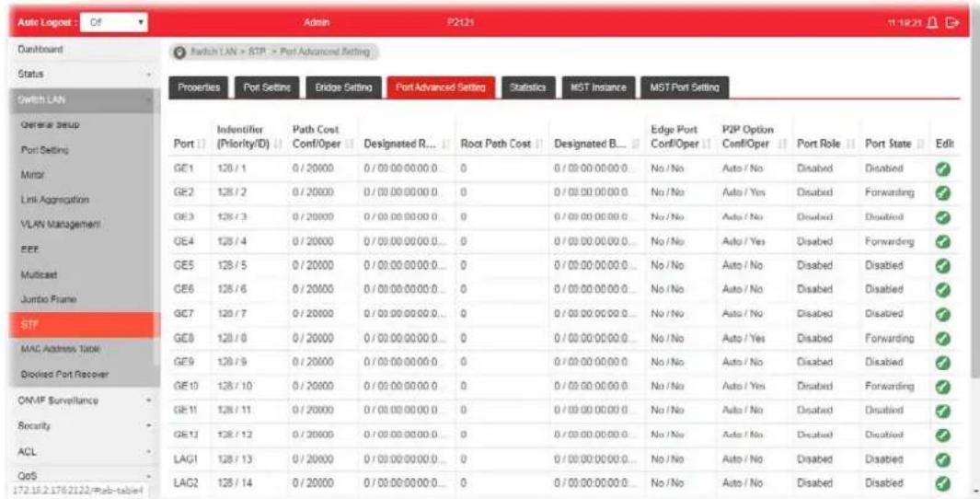The image size is (980, 499).
Task: Click GE2 port cell in table
Action: (x=182, y=192)
